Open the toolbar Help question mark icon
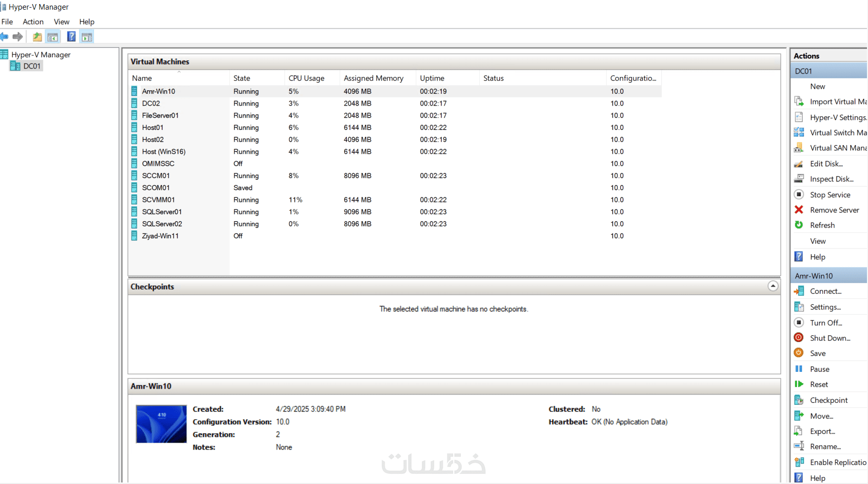 click(72, 37)
